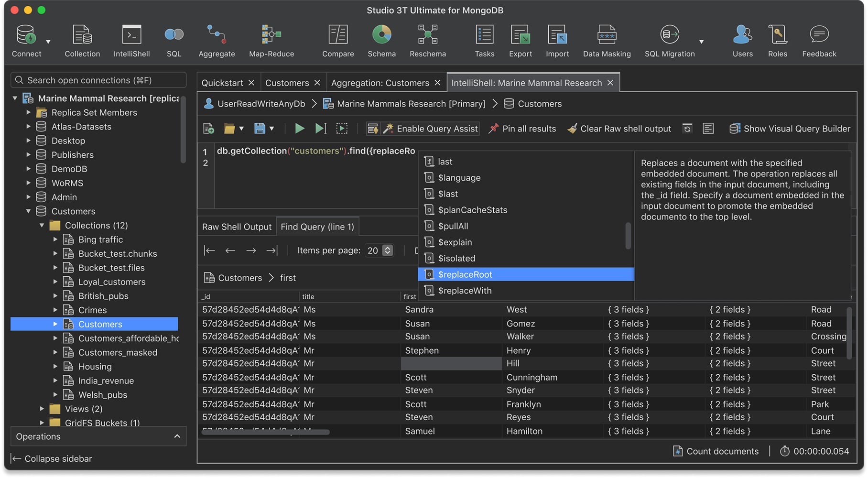868x478 pixels.
Task: Switch to the Aggregation: Customers tab
Action: [x=380, y=83]
